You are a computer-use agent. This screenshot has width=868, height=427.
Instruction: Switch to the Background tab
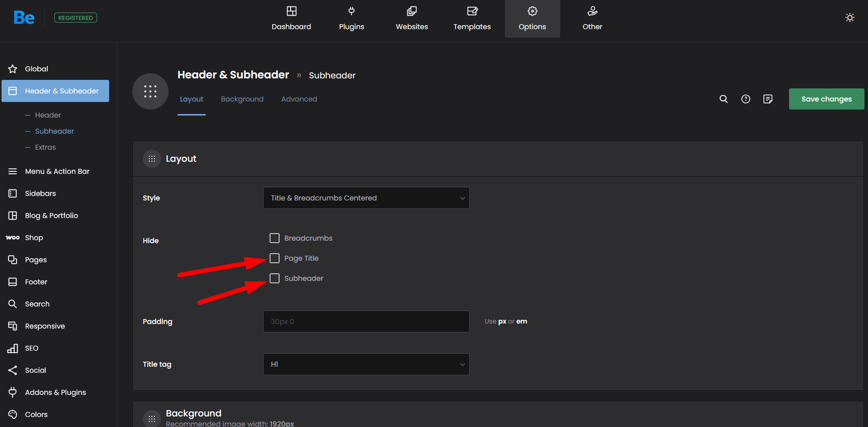pos(242,99)
